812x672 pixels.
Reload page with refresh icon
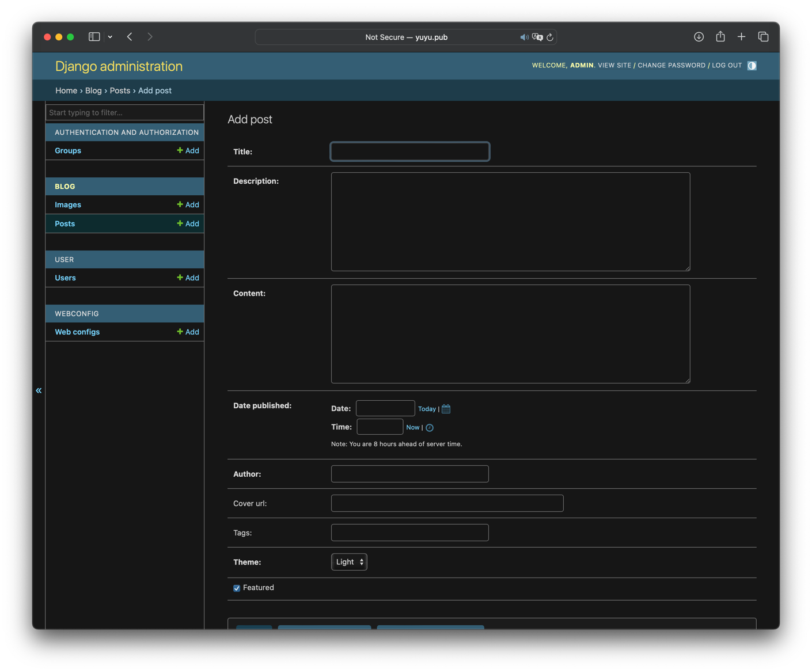pyautogui.click(x=550, y=37)
